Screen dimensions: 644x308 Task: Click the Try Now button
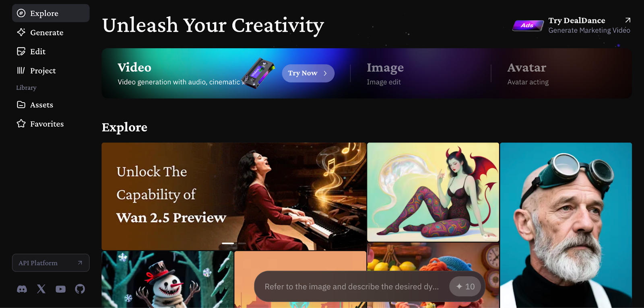click(x=308, y=73)
